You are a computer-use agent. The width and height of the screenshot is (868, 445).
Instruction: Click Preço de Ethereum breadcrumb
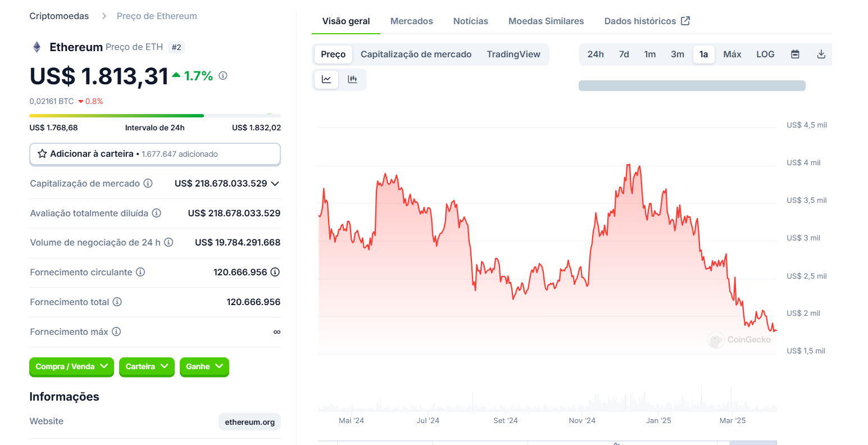pos(157,16)
